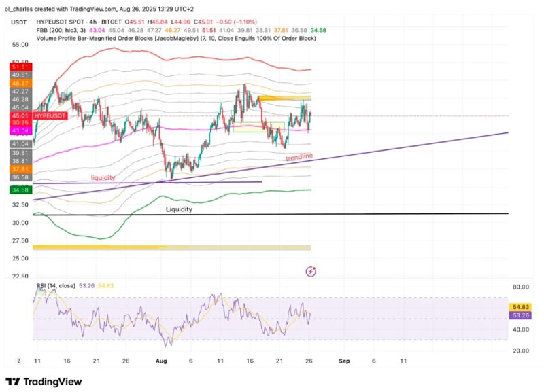544x392 pixels.
Task: Click the red trendline text label
Action: point(299,158)
